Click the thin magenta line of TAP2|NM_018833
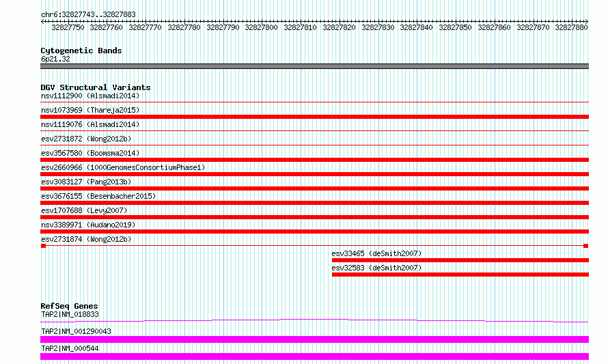Screen dimensions: 608x364 [x=314, y=320]
